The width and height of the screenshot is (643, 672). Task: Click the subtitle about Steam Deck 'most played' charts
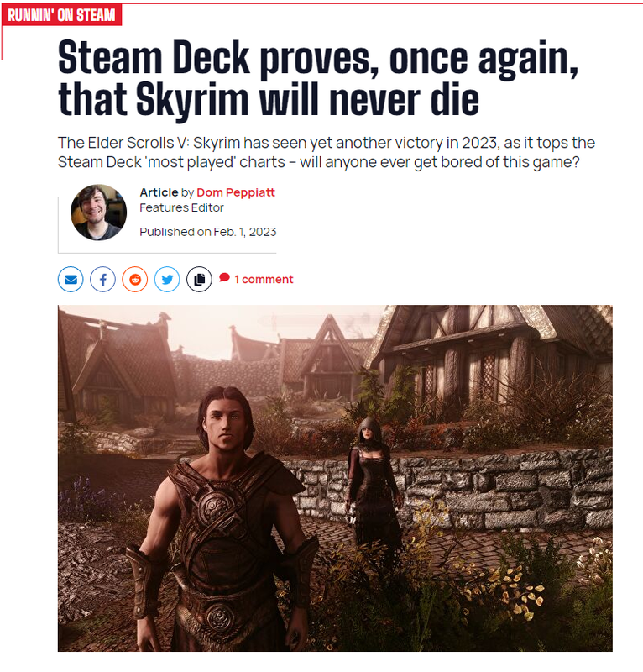[326, 153]
